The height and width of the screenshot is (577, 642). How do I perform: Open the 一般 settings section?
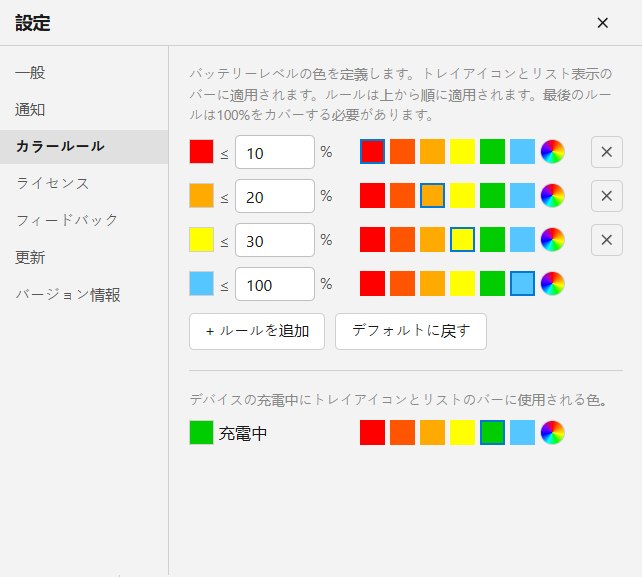84,73
